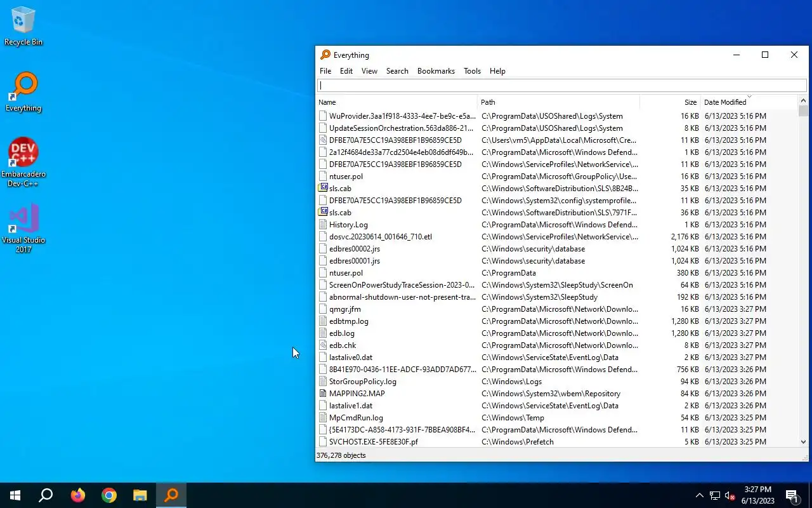The height and width of the screenshot is (508, 812).
Task: Click the sls.cab 35 KB cabinet icon
Action: 324,189
